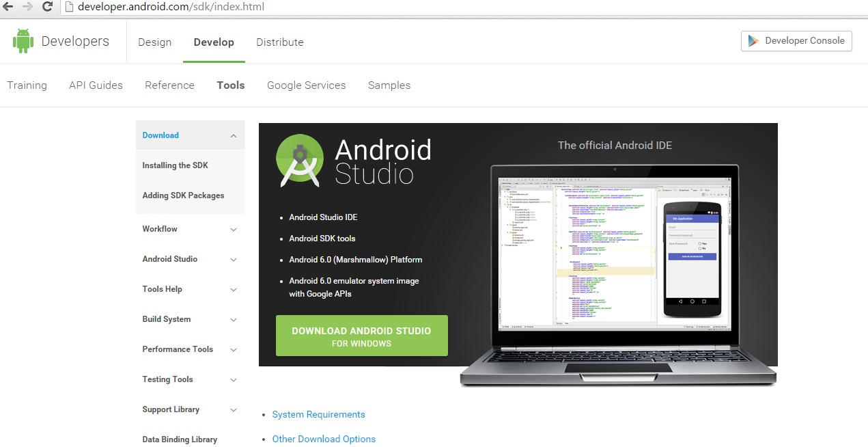Go to Google Services
The image size is (868, 447).
point(307,85)
